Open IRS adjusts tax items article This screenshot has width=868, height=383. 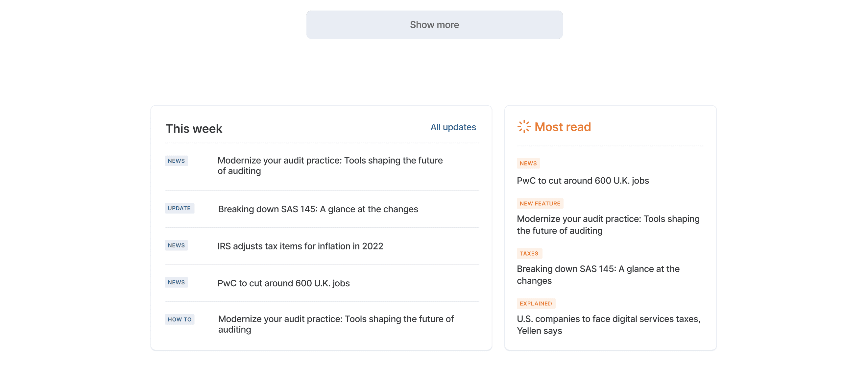(300, 246)
